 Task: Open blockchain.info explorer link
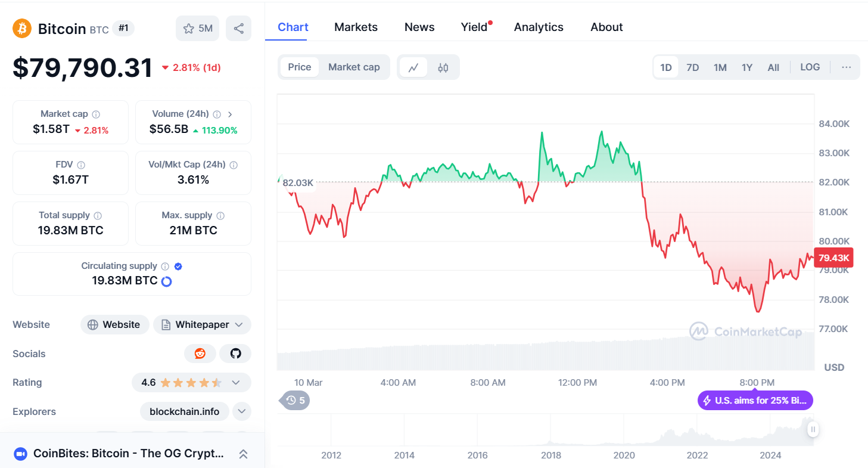(184, 411)
